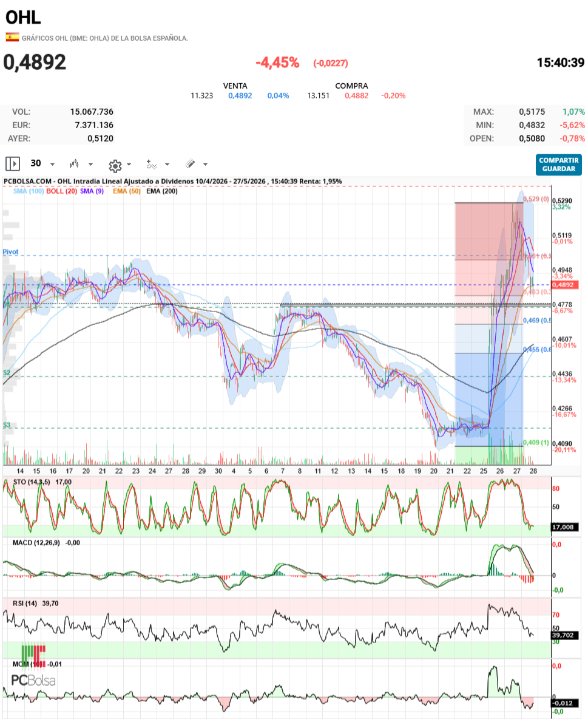This screenshot has width=588, height=719.
Task: Expand the arrow beside the pencil tool
Action: tap(205, 164)
